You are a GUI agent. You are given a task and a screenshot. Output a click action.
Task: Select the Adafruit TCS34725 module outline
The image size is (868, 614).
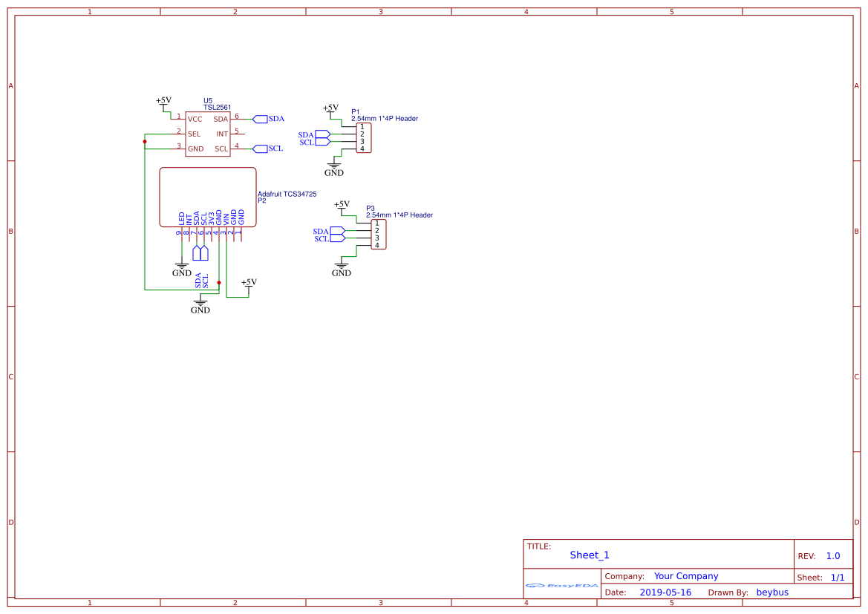click(208, 197)
